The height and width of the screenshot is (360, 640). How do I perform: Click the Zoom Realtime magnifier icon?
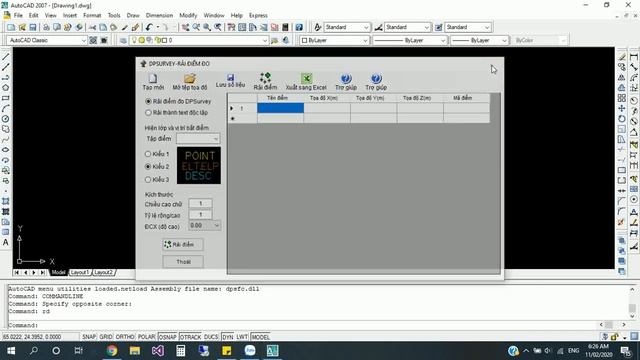[x=196, y=27]
